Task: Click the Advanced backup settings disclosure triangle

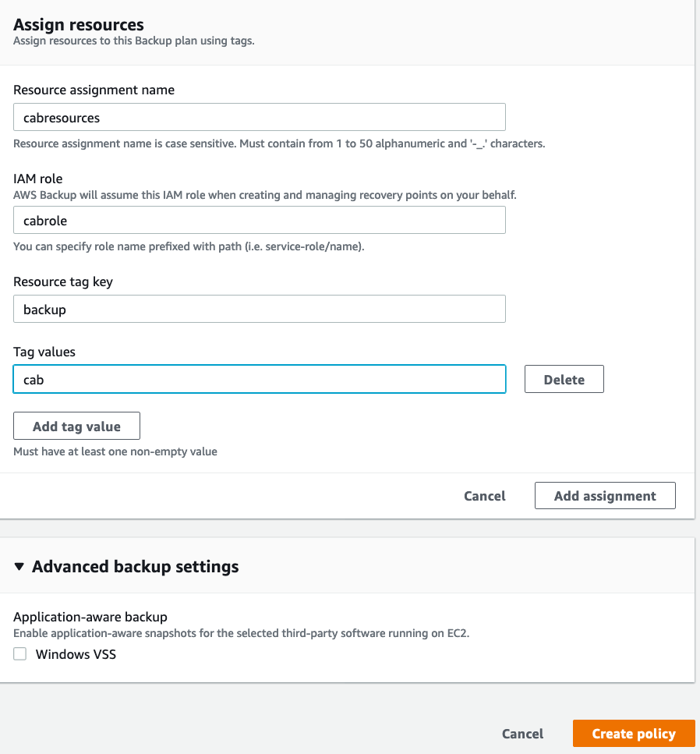Action: [x=21, y=567]
